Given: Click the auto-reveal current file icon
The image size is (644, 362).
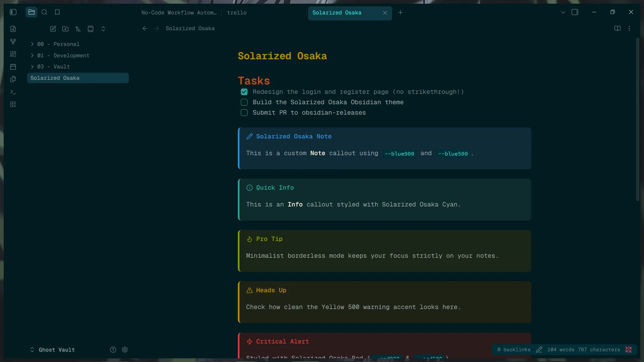Looking at the screenshot, I should point(91,29).
